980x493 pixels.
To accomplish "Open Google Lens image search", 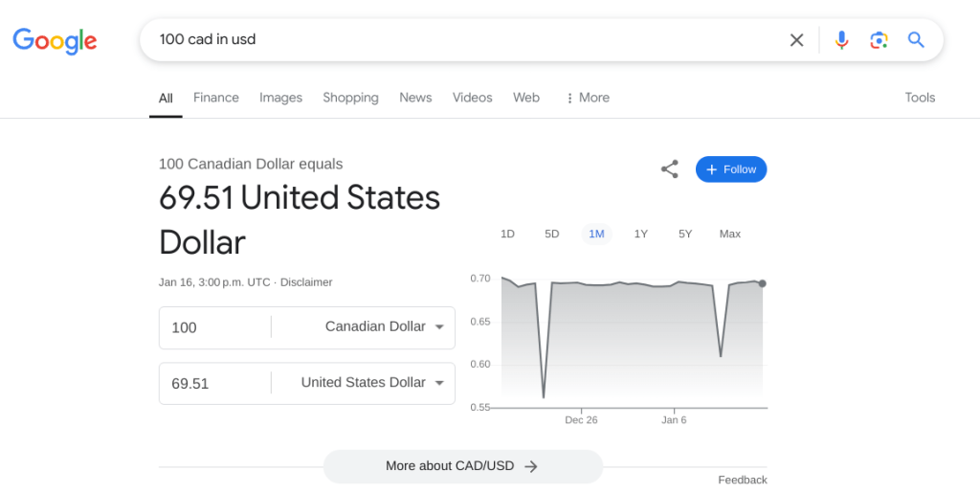I will pos(879,40).
